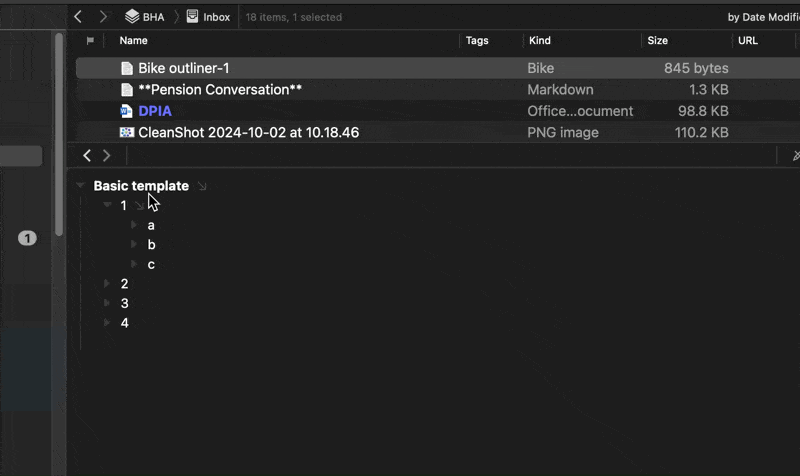The width and height of the screenshot is (800, 476).
Task: Sort list by URL column
Action: click(x=748, y=40)
